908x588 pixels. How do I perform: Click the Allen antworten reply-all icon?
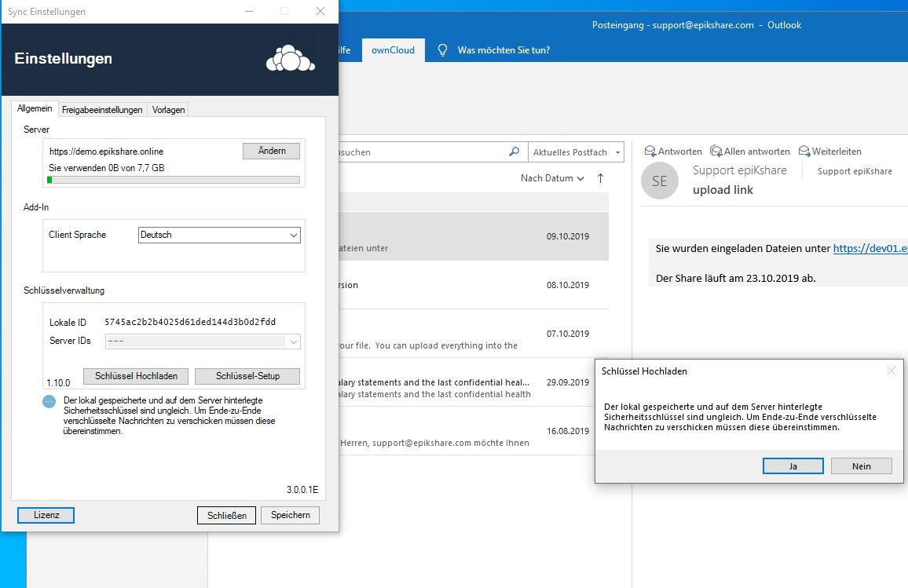[x=716, y=151]
